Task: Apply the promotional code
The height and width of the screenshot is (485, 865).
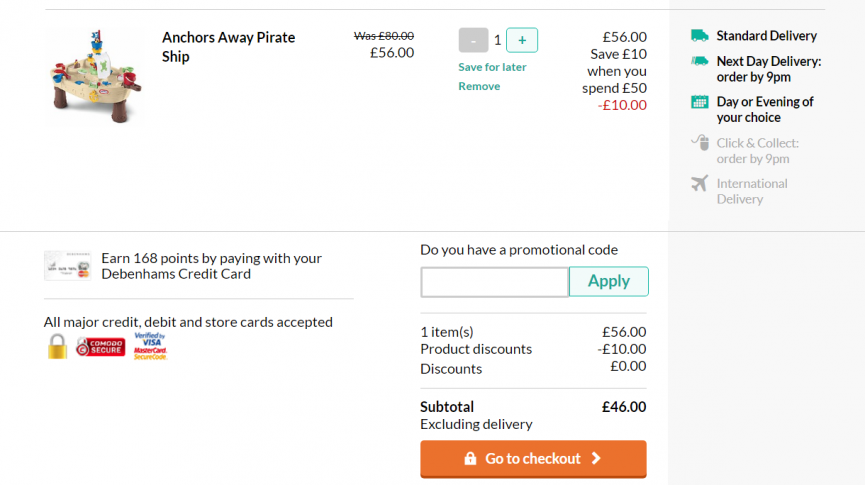Action: coord(608,281)
